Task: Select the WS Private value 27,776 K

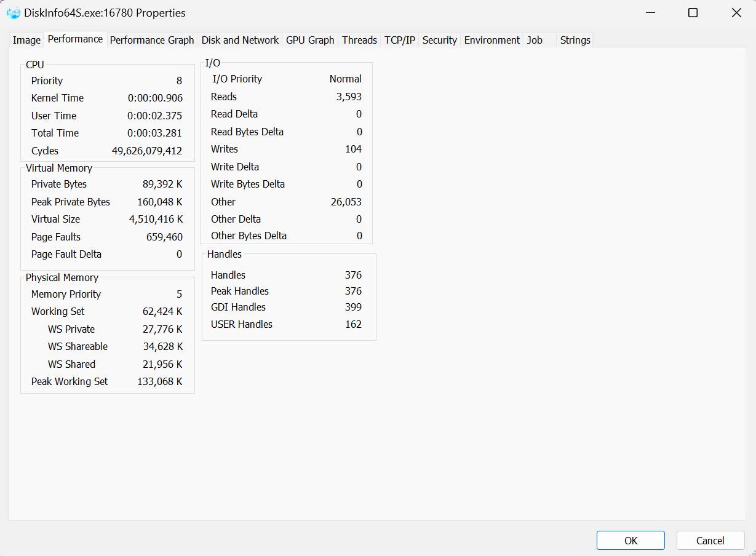Action: pos(162,329)
